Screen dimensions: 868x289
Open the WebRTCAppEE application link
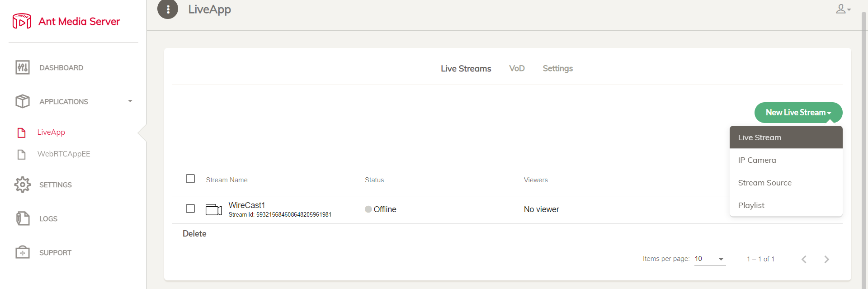pyautogui.click(x=64, y=154)
